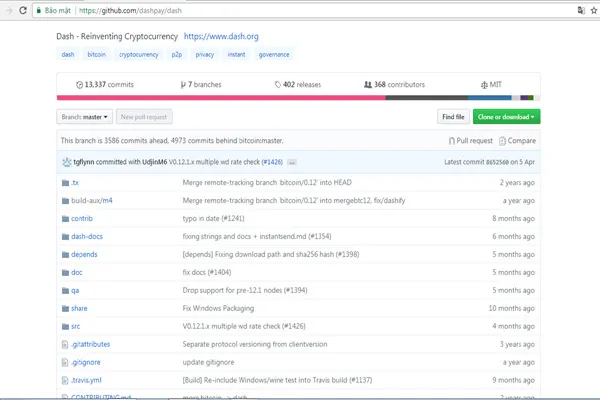Open the depends folder
This screenshot has width=600, height=400.
point(84,255)
